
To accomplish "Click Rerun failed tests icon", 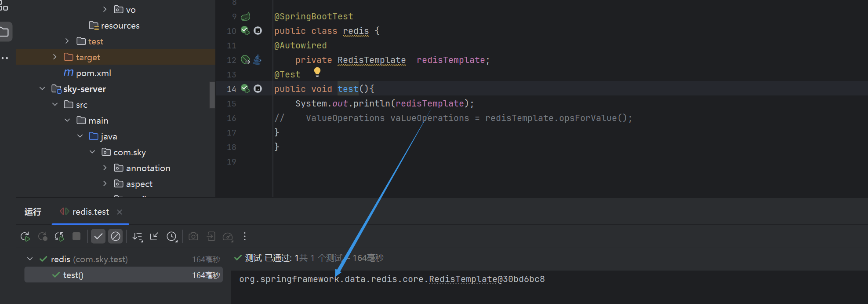I will point(43,237).
